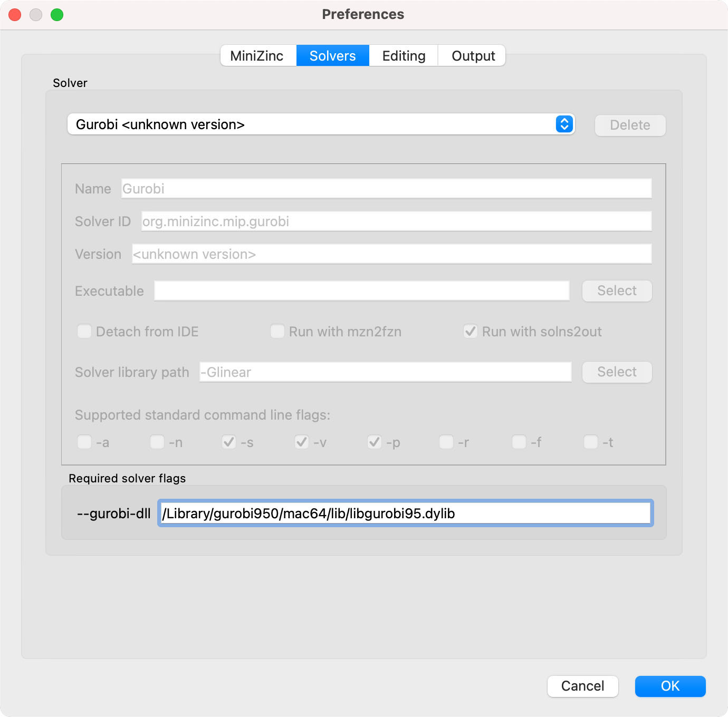Click the Solver ID field
The width and height of the screenshot is (728, 717).
click(396, 221)
